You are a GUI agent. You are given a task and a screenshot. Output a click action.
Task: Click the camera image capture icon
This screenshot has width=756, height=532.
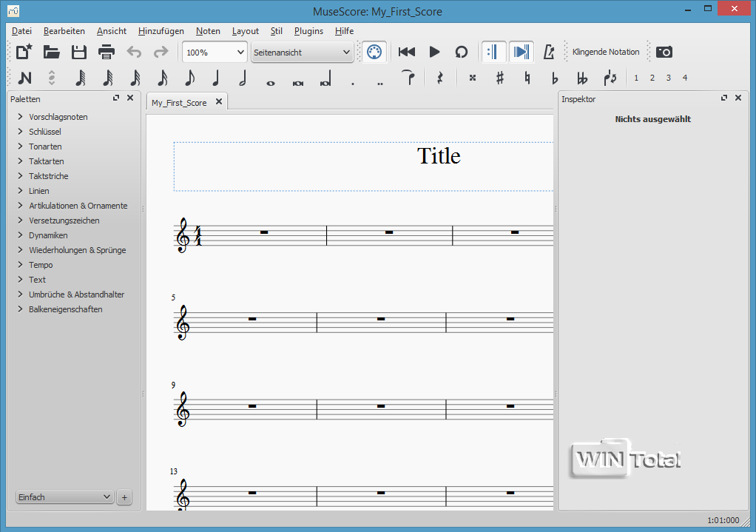[x=664, y=52]
